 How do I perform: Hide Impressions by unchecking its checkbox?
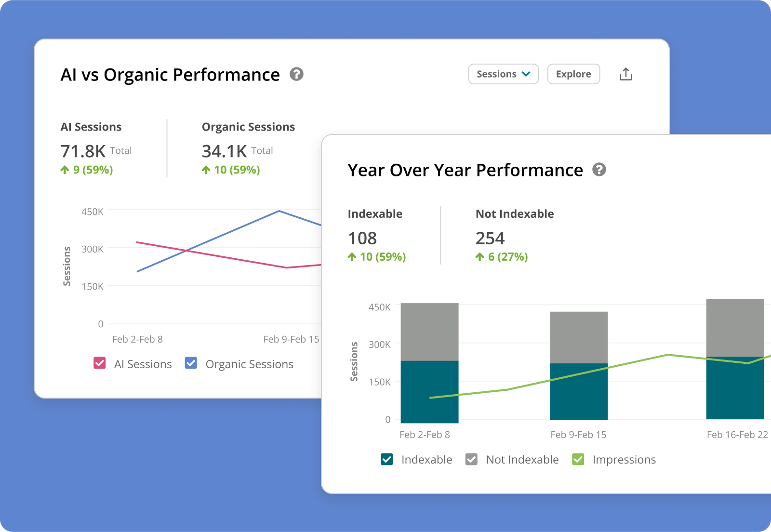[578, 459]
